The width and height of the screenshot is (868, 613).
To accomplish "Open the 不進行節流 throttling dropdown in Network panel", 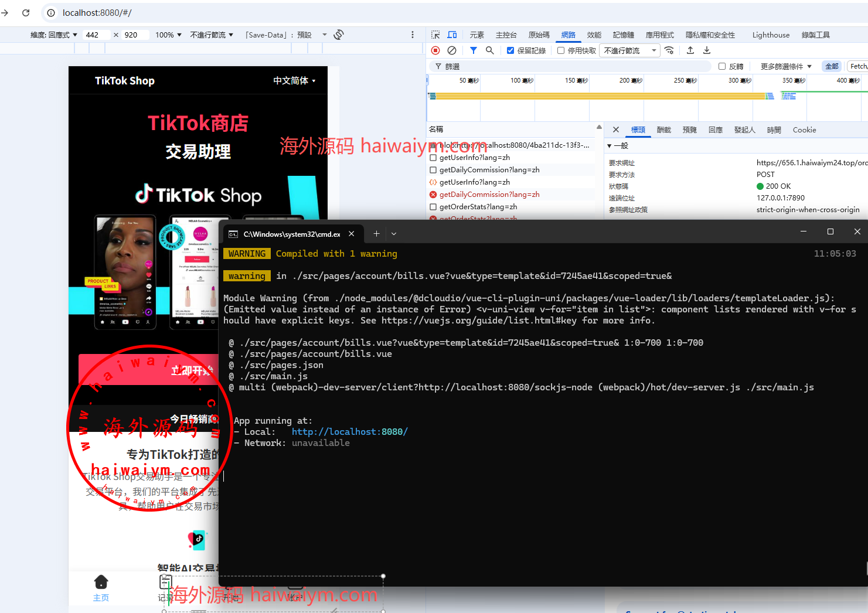I will (x=630, y=51).
